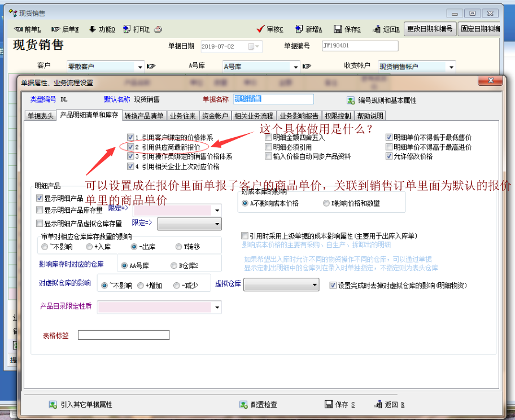Expand the 虚拟仓库 dropdown

pos(315,286)
